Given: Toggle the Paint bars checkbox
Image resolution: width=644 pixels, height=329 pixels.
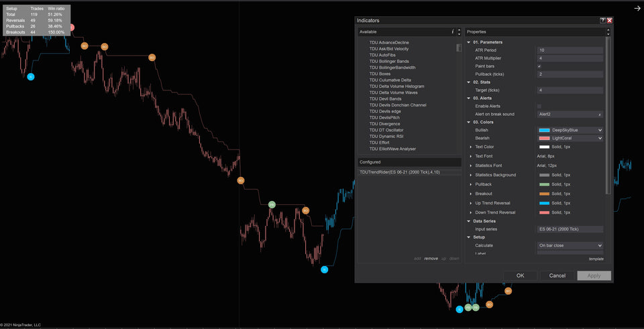Looking at the screenshot, I should pos(539,66).
